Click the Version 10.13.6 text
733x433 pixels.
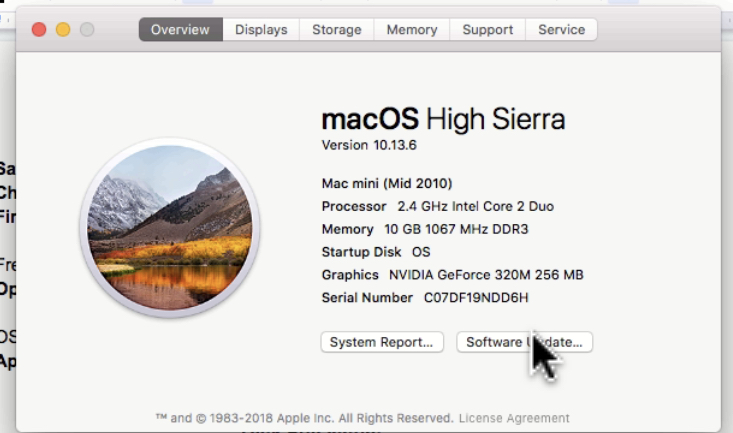369,145
